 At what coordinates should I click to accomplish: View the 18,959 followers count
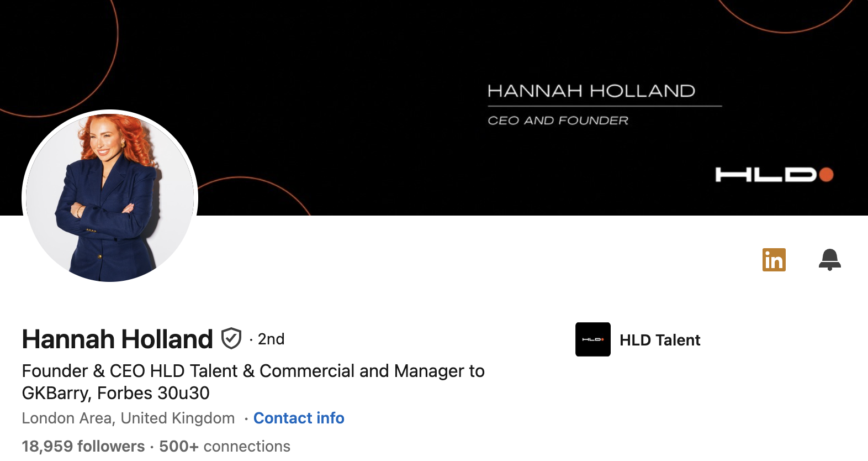(83, 446)
